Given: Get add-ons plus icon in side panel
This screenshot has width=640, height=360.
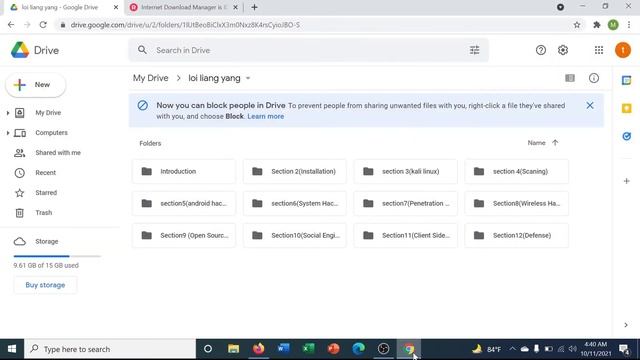Looking at the screenshot, I should tap(627, 181).
